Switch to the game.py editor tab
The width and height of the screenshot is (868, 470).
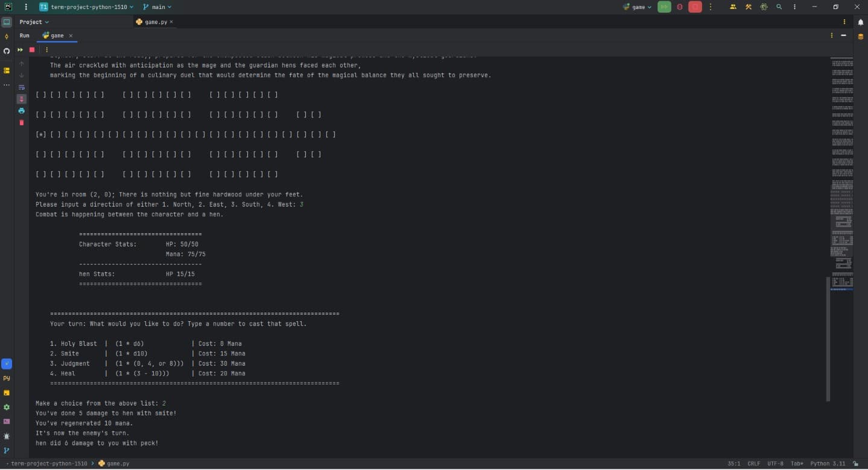click(x=155, y=22)
